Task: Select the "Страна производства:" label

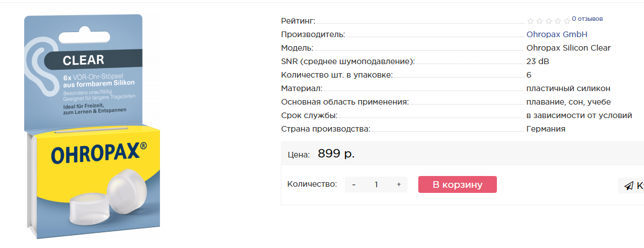Action: coord(326,129)
